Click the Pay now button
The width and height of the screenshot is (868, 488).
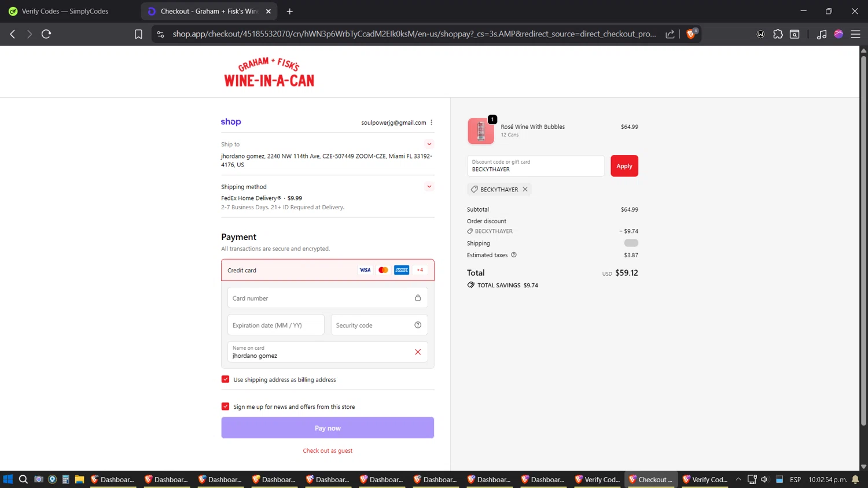pos(328,428)
